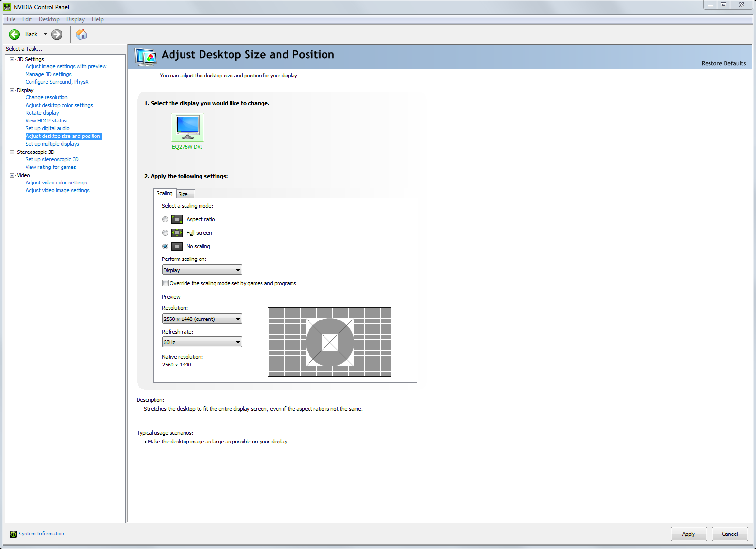Switch to the Size tab
Image resolution: width=756 pixels, height=549 pixels.
coord(185,194)
